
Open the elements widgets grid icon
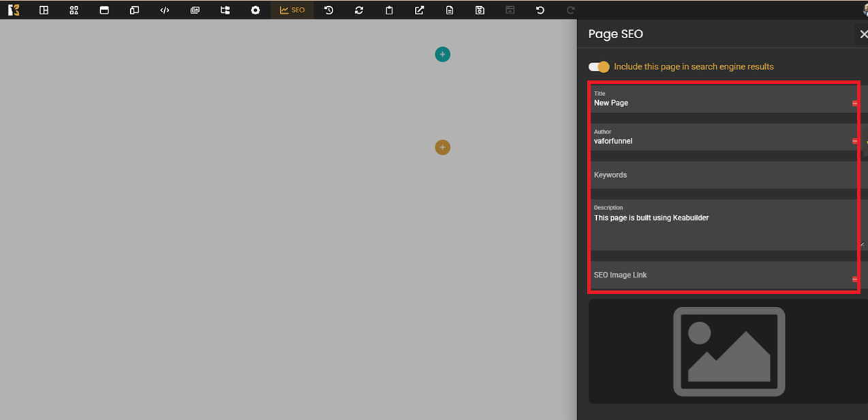(x=74, y=10)
